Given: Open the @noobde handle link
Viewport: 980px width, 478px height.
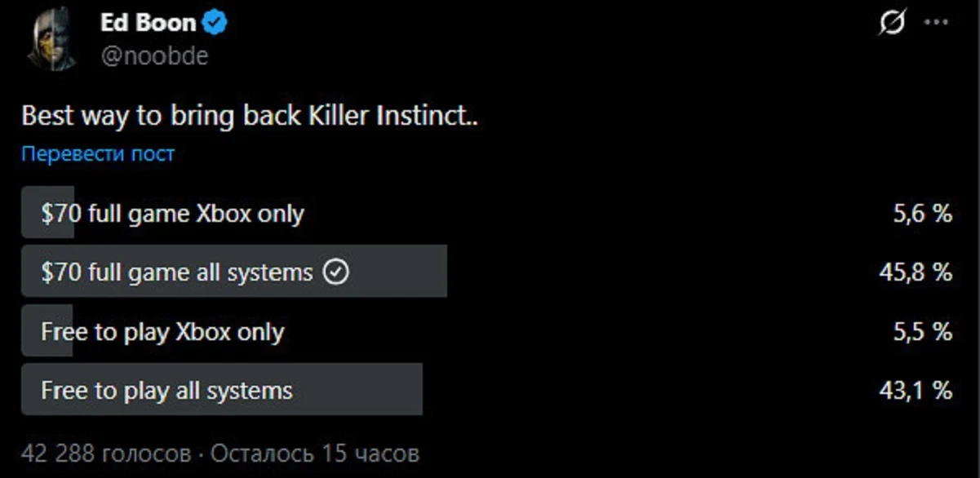Looking at the screenshot, I should 154,55.
